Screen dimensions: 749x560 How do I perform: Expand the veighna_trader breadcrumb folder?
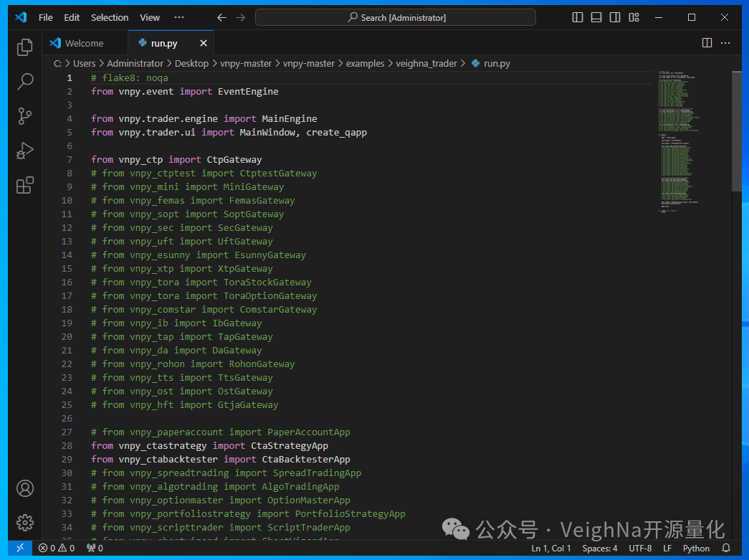pyautogui.click(x=426, y=63)
